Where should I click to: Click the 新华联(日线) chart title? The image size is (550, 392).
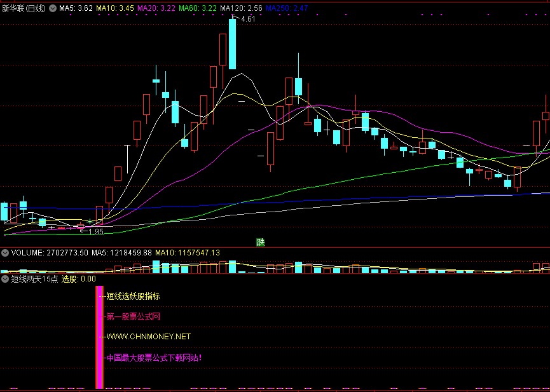pyautogui.click(x=24, y=8)
